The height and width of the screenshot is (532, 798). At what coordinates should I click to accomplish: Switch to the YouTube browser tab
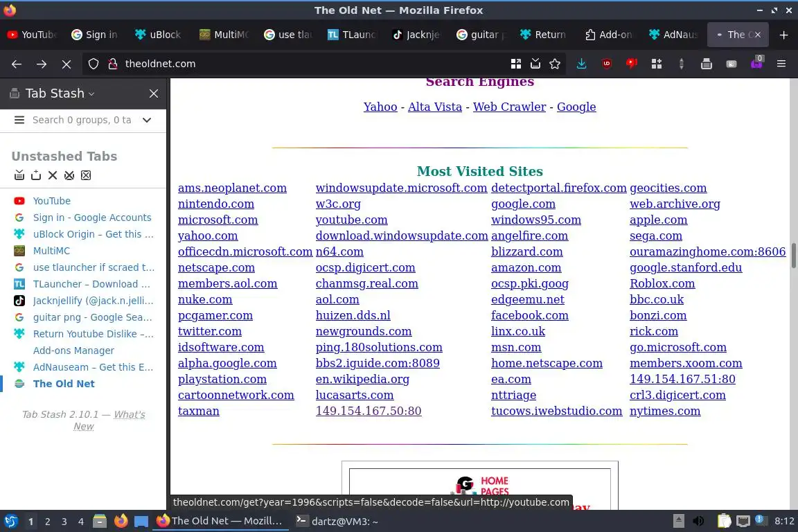coord(32,35)
